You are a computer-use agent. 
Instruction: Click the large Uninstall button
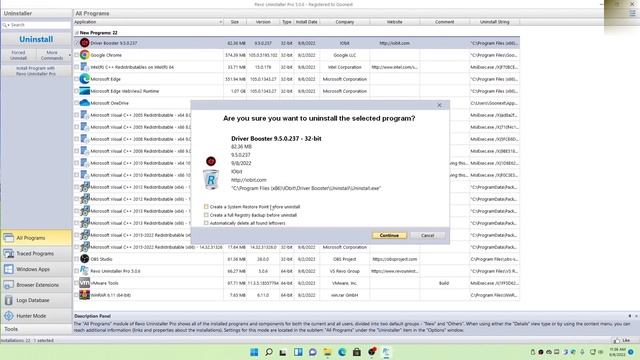(x=36, y=40)
